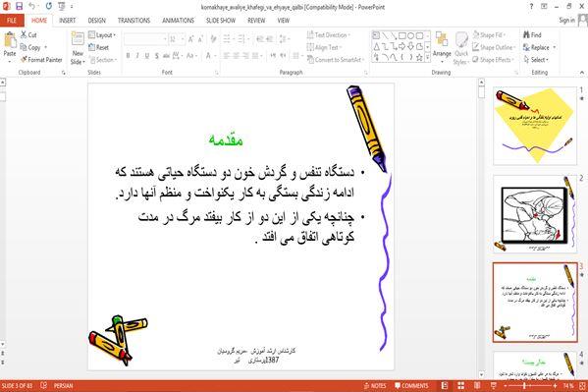
Task: Clear all formatting icon
Action: point(213,38)
